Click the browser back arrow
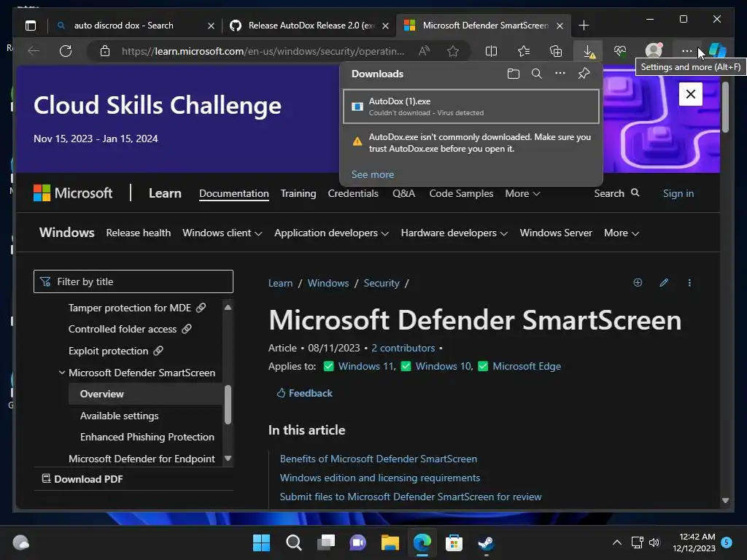The image size is (747, 560). click(34, 51)
